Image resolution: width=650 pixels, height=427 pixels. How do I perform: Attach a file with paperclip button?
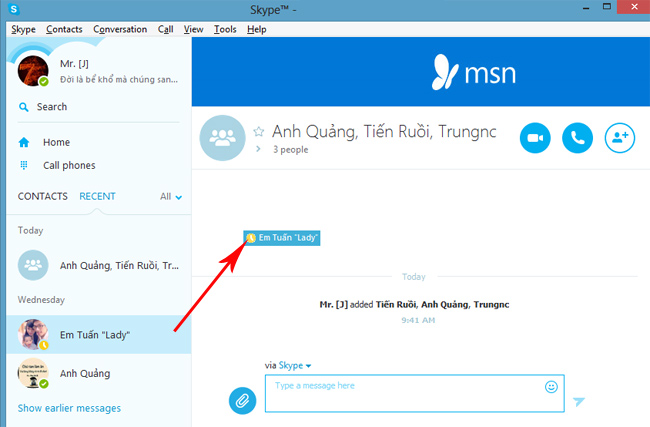[x=243, y=400]
